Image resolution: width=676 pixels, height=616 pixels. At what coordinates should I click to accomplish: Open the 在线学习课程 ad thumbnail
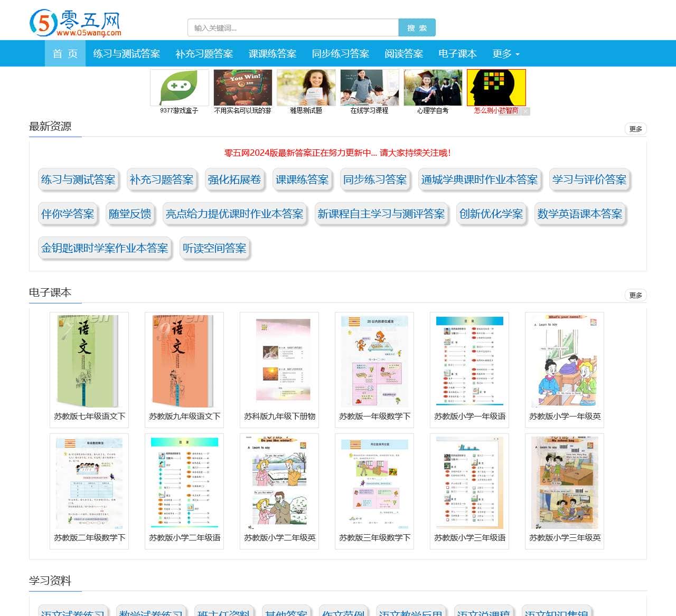(x=370, y=88)
